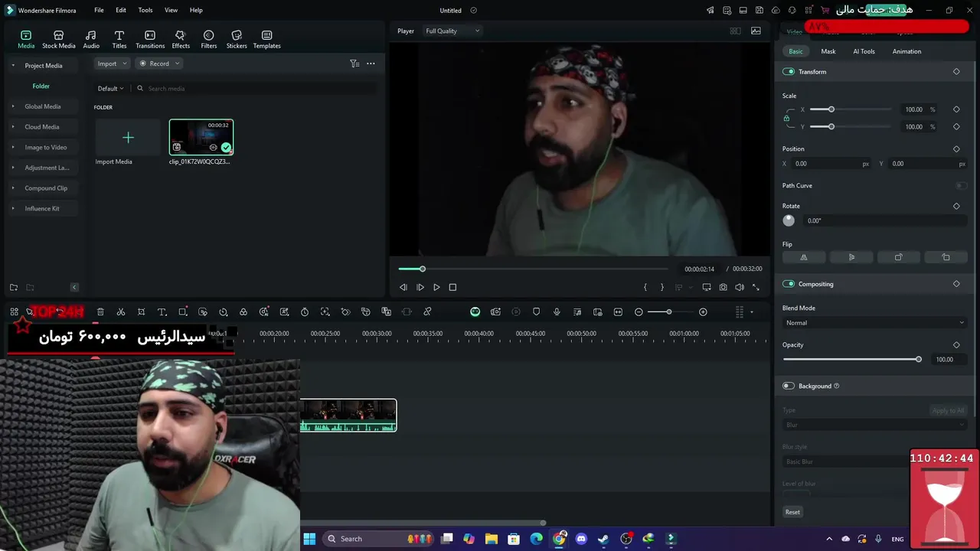Set Mark Out with the right brace icon
Viewport: 980px width, 551px height.
click(x=662, y=288)
